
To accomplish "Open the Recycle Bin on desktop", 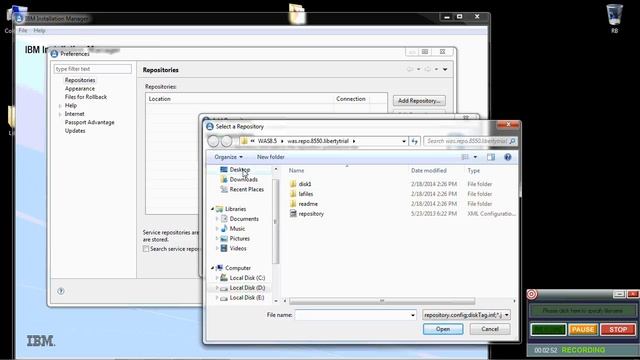I will (614, 18).
